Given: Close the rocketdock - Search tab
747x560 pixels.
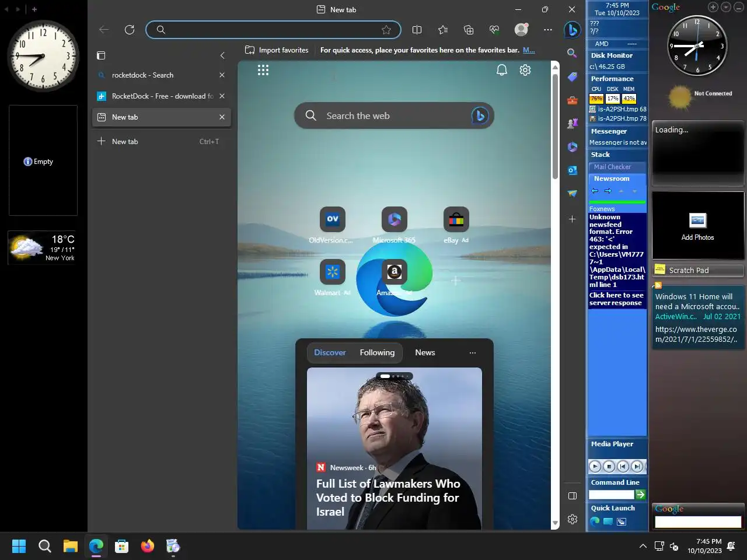Looking at the screenshot, I should 222,75.
